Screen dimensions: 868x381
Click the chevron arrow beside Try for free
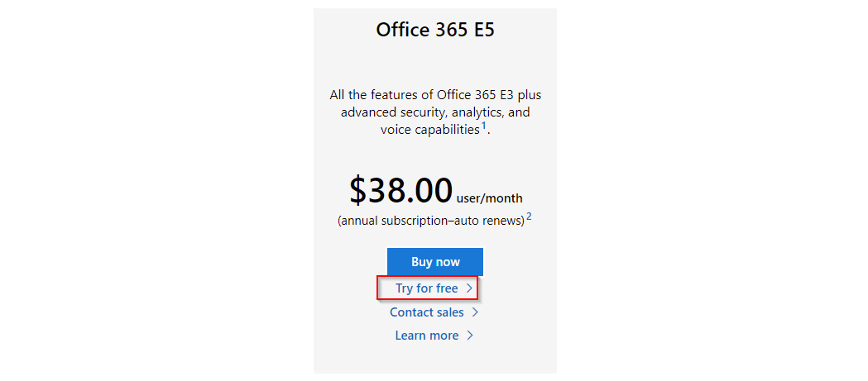pyautogui.click(x=469, y=288)
